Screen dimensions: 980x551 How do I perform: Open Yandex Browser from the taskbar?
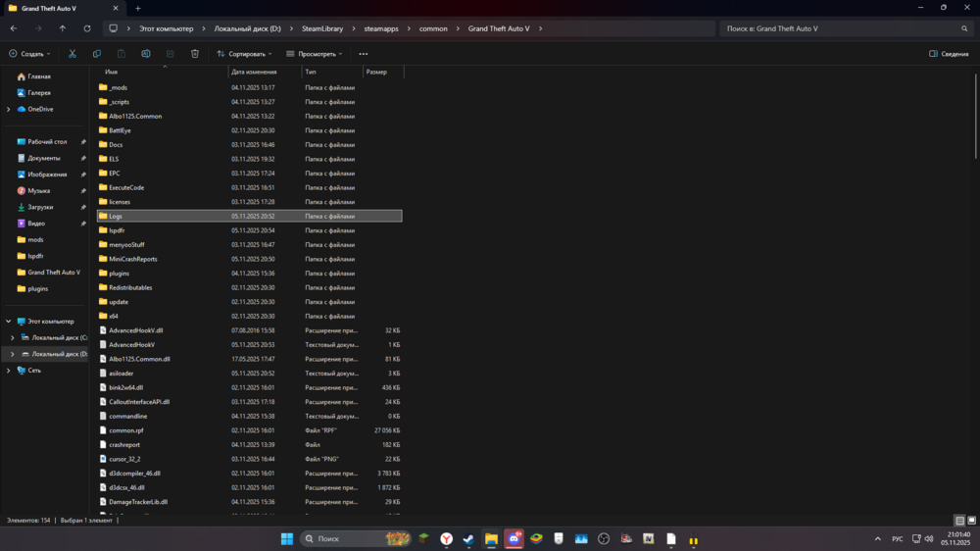446,538
